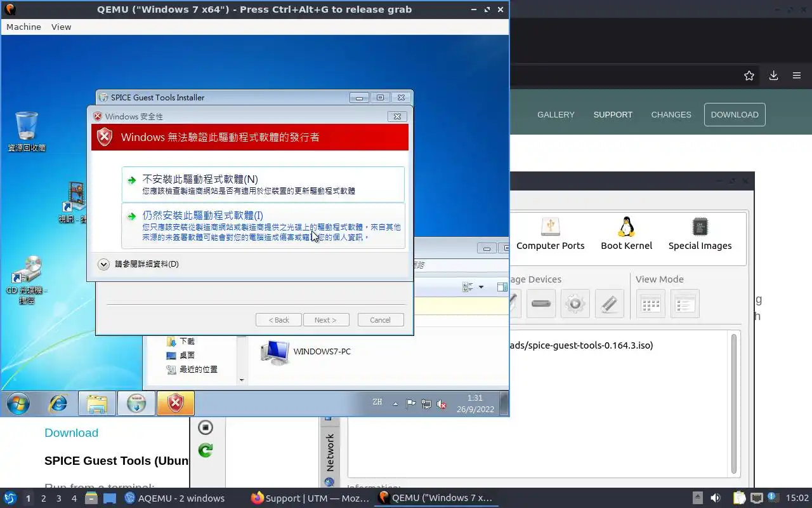Open the host clipboard tray icon
The height and width of the screenshot is (508, 812).
[740, 498]
